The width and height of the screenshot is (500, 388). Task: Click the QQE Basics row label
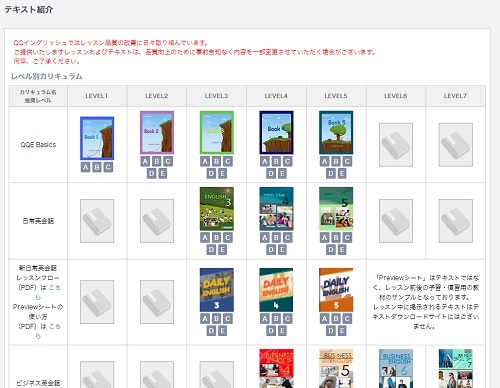tap(38, 145)
